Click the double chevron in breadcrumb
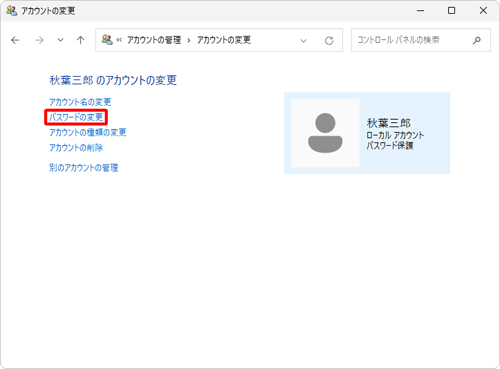This screenshot has width=500, height=369. pos(119,40)
